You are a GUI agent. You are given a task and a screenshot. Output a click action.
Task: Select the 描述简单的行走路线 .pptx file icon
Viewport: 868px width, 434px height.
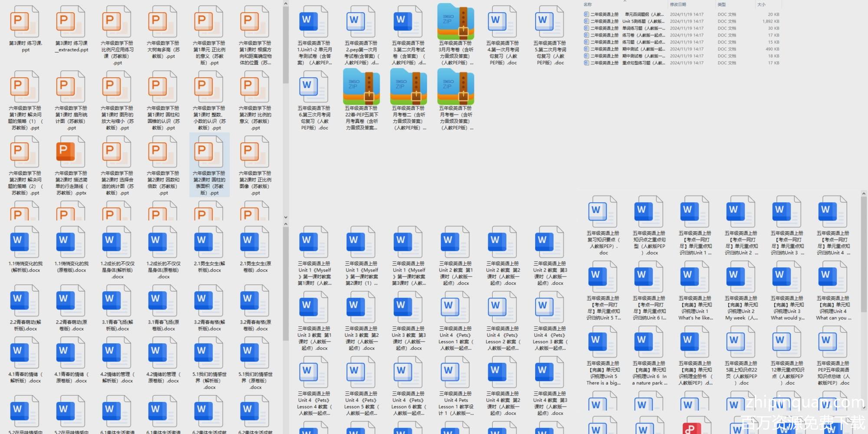[x=71, y=151]
